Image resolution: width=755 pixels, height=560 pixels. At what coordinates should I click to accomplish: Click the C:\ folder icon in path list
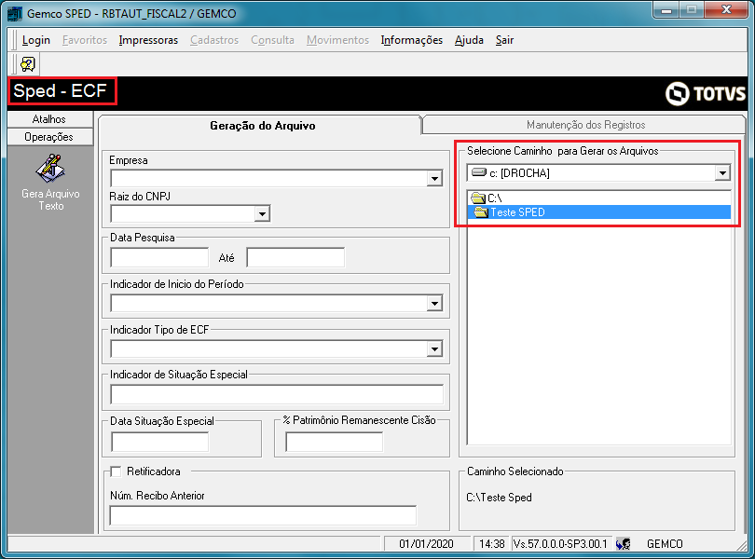(x=478, y=198)
